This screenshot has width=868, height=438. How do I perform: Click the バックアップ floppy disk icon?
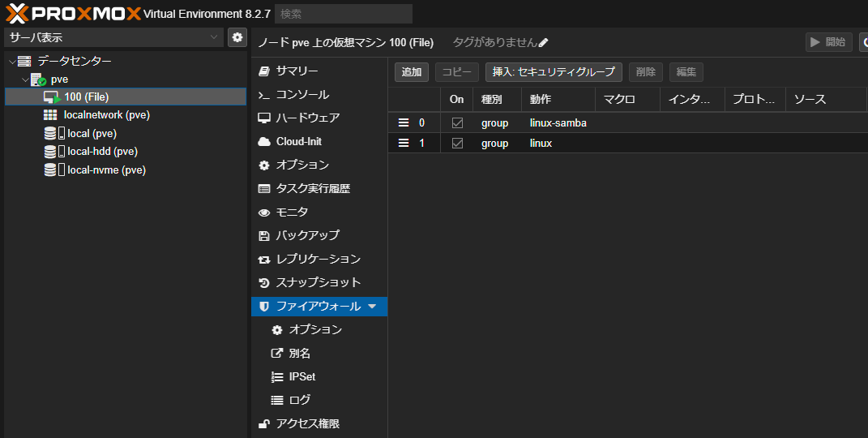coord(264,236)
